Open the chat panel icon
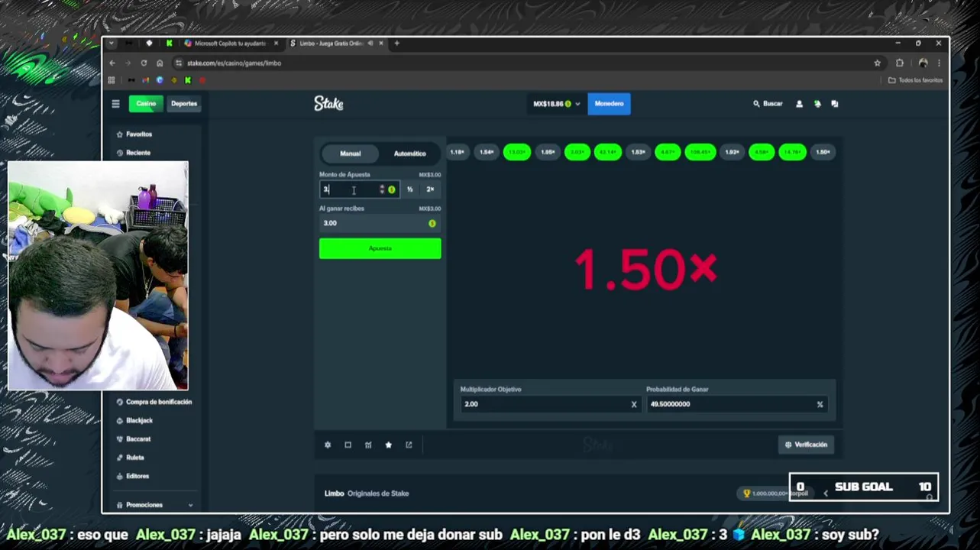980x550 pixels. (834, 104)
